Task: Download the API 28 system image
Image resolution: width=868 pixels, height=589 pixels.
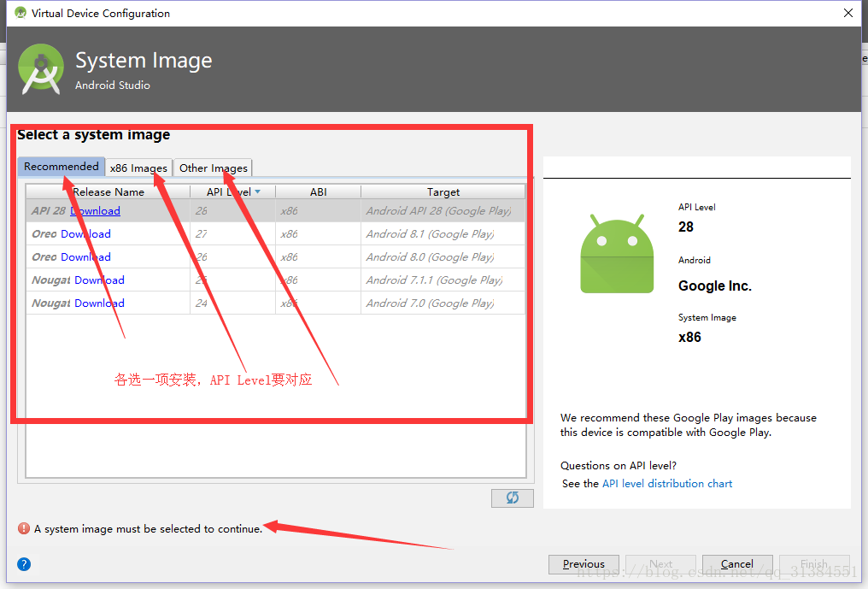Action: (95, 211)
